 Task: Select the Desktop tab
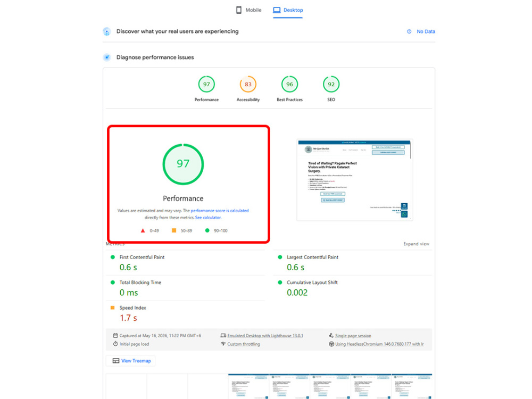pyautogui.click(x=288, y=10)
